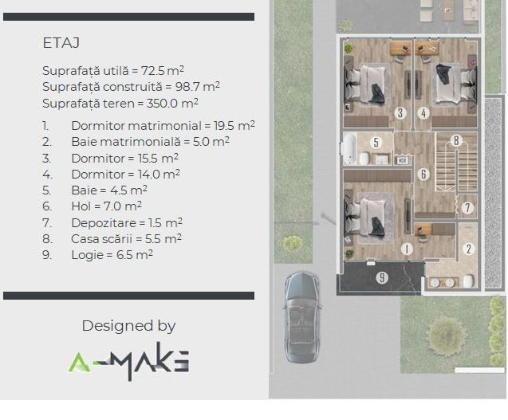Click the bed in master bedroom 1
The width and height of the screenshot is (508, 420).
coord(365,217)
